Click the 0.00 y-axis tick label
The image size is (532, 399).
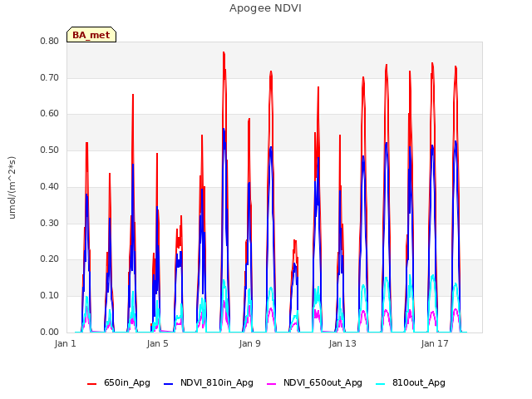point(50,332)
